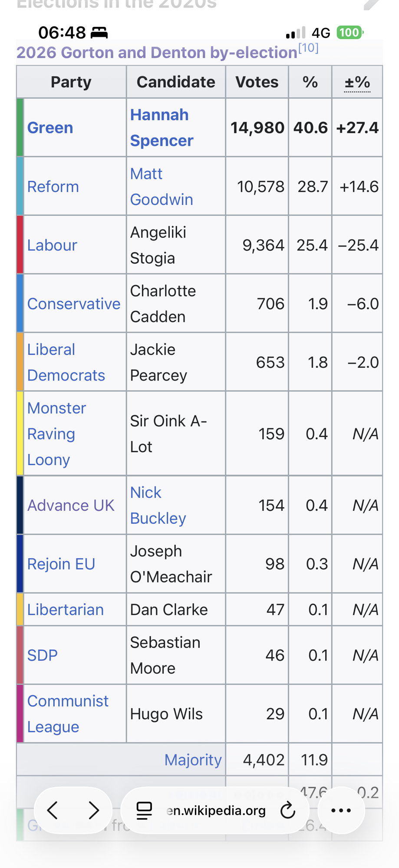Image resolution: width=399 pixels, height=868 pixels.
Task: Open citation reference [10]
Action: [308, 48]
